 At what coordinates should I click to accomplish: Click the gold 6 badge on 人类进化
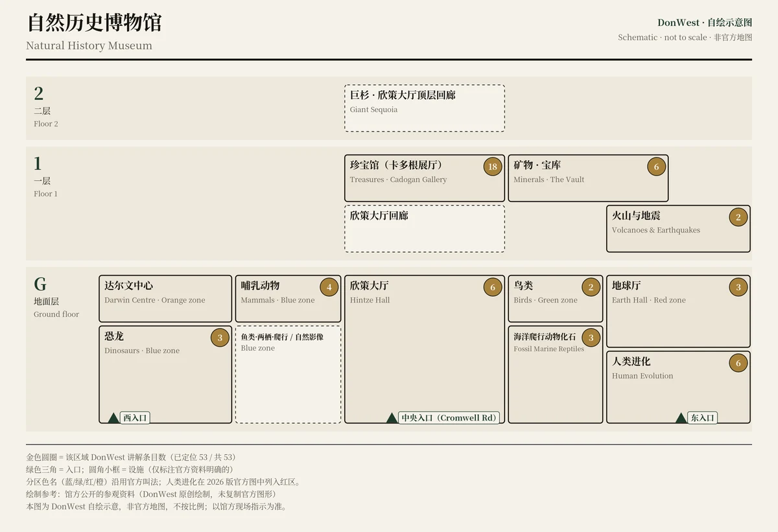tap(738, 363)
